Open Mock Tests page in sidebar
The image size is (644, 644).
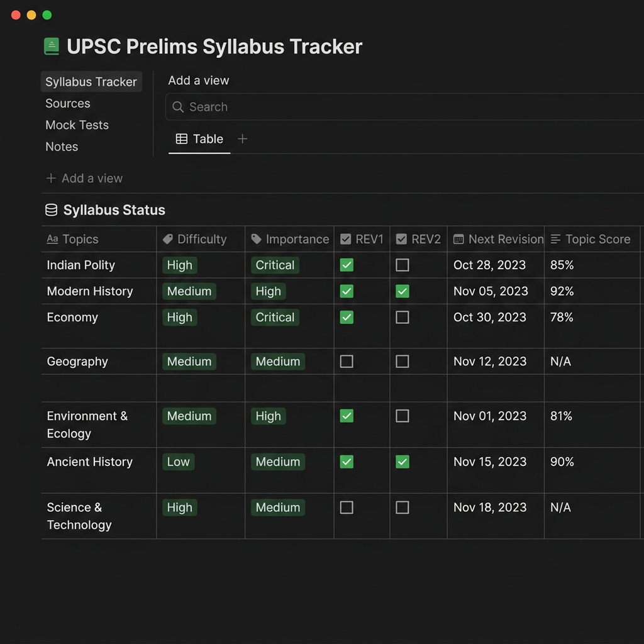coord(77,125)
